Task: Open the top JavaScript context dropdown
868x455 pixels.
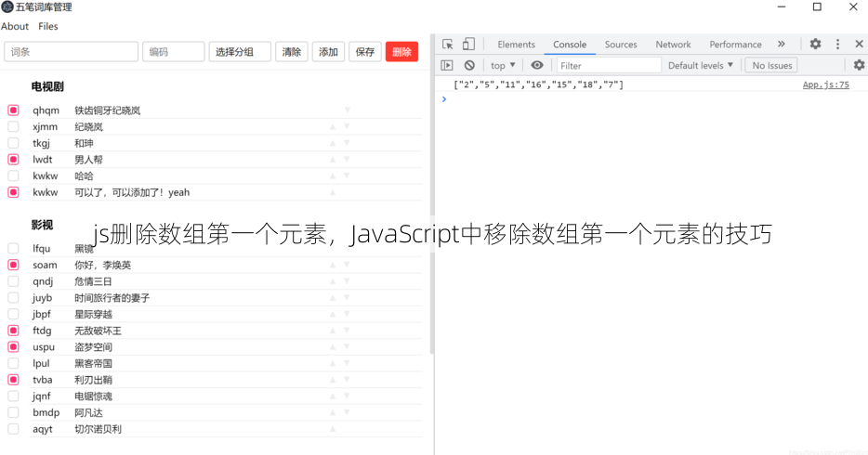Action: coord(503,65)
